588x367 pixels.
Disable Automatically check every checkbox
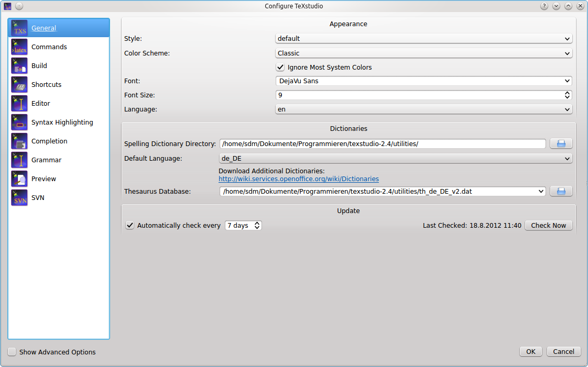130,226
